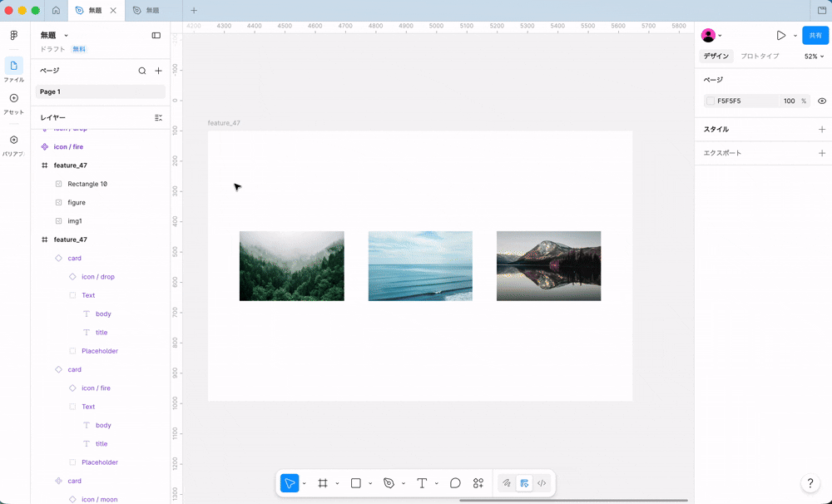The width and height of the screenshot is (832, 504).
Task: Open Text tool options chevron
Action: (x=436, y=483)
